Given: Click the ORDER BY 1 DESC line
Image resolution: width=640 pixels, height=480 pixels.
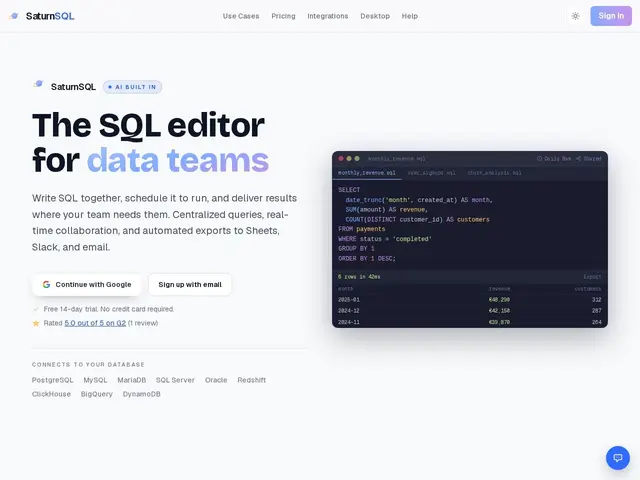Looking at the screenshot, I should [367, 258].
